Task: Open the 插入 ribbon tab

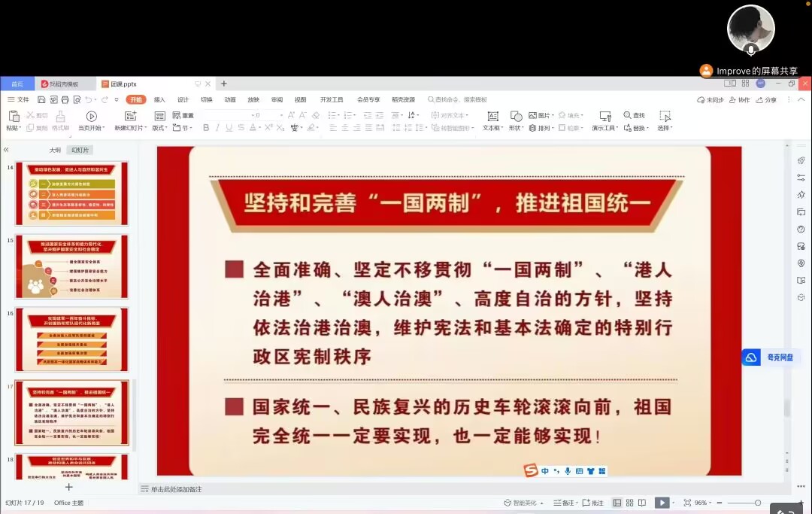Action: click(159, 99)
